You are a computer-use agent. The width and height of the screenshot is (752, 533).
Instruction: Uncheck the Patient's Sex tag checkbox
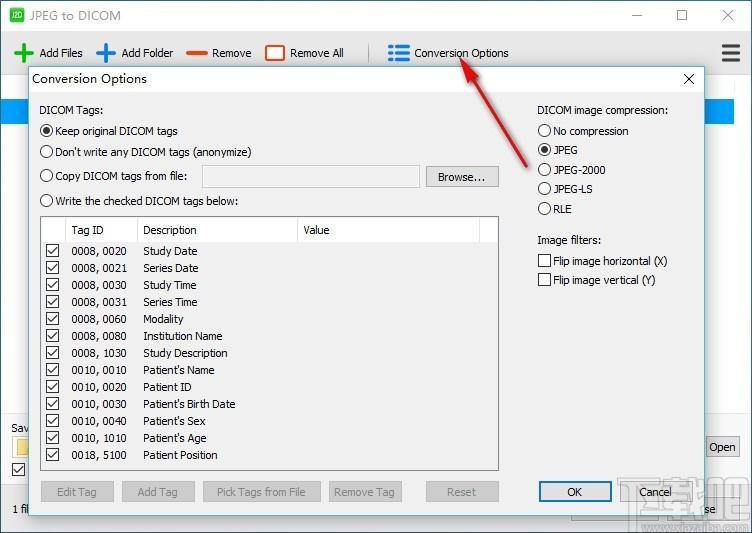[53, 421]
